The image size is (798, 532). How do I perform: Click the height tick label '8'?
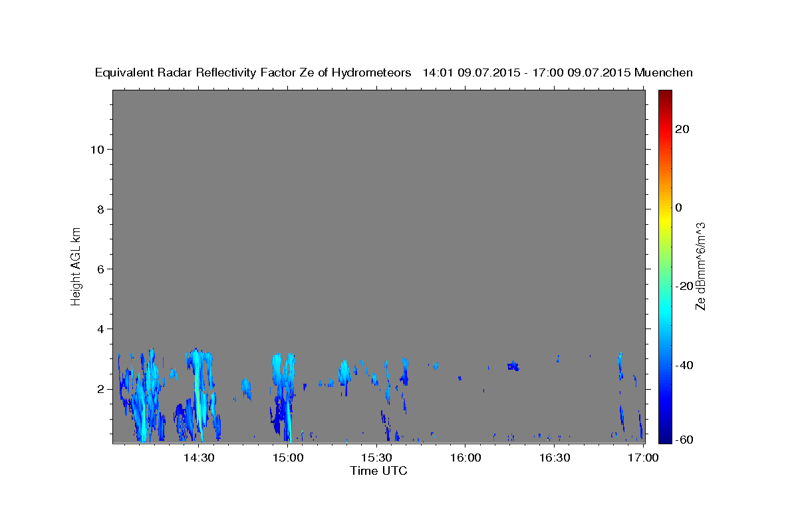100,209
